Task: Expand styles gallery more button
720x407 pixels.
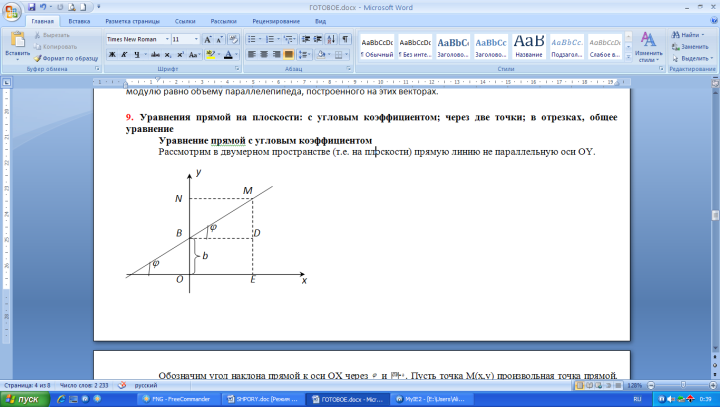Action: (x=629, y=57)
